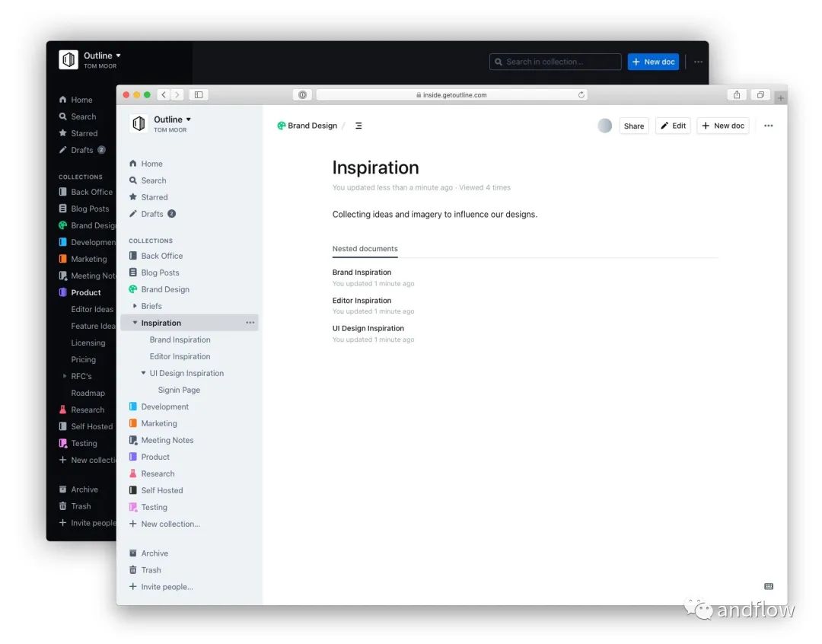Click the Safari sidebar toggle icon

pyautogui.click(x=199, y=95)
